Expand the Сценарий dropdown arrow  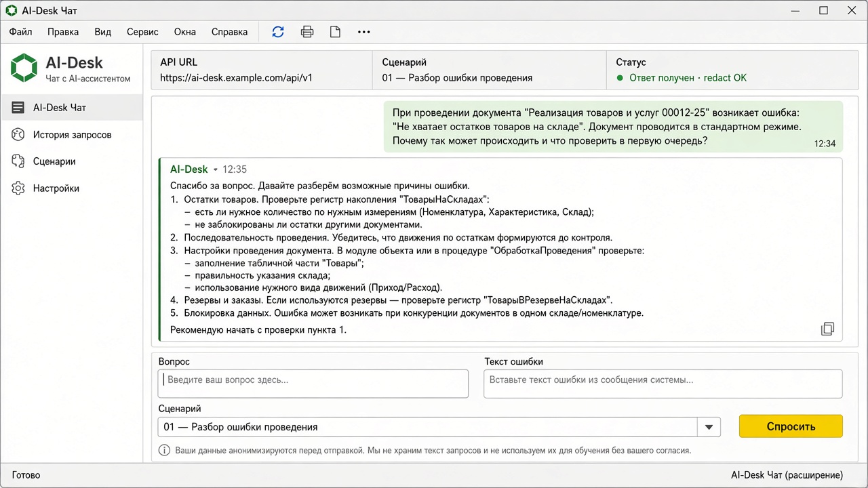pyautogui.click(x=709, y=427)
